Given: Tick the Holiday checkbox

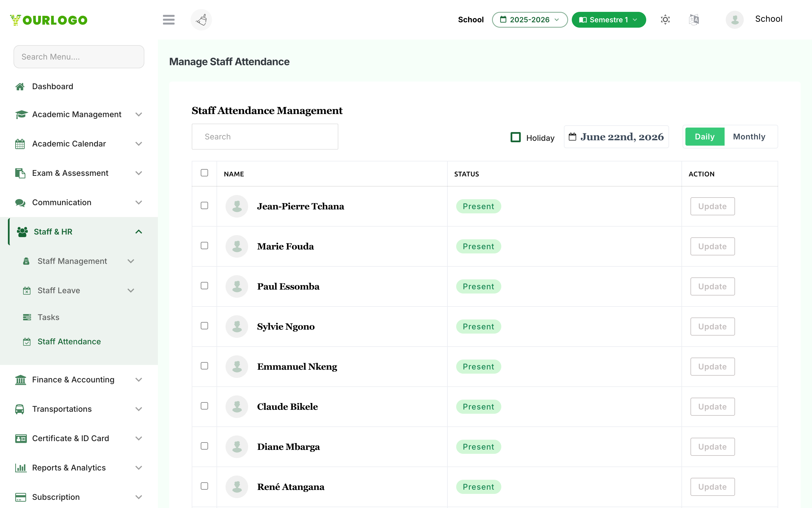Looking at the screenshot, I should tap(515, 137).
